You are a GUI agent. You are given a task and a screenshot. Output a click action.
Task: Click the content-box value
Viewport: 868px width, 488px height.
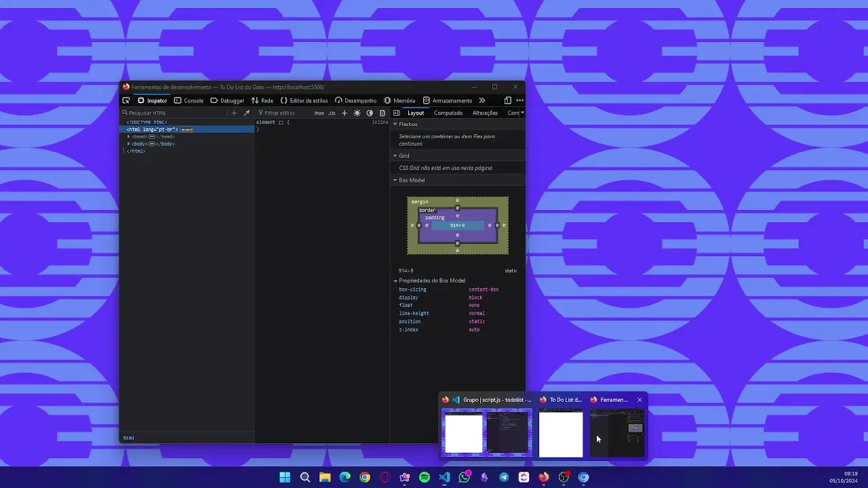pos(484,289)
